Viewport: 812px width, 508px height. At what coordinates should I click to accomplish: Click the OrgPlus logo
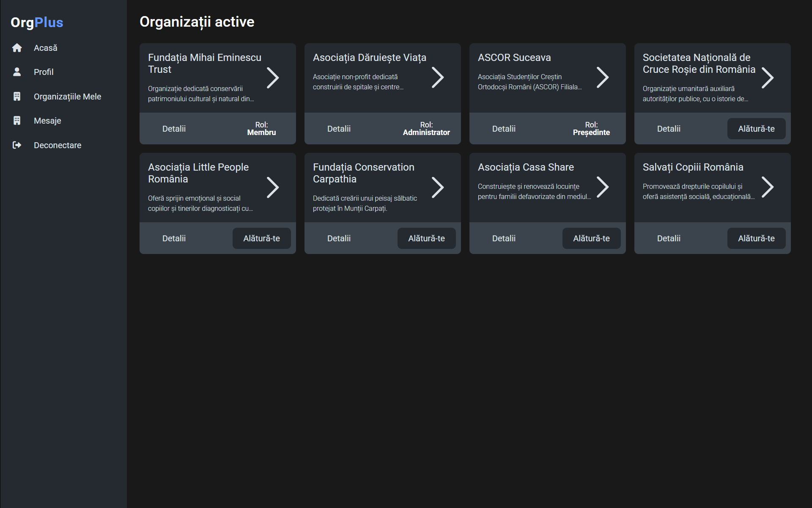pyautogui.click(x=37, y=22)
